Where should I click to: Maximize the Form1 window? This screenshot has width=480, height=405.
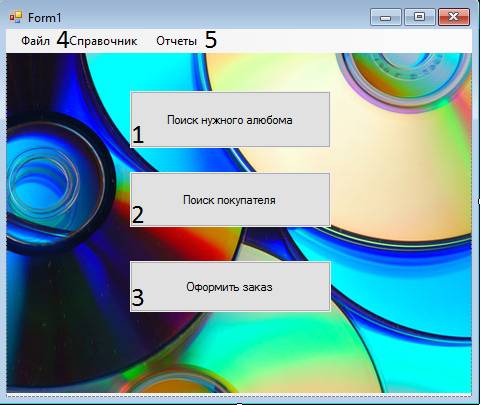[420, 17]
